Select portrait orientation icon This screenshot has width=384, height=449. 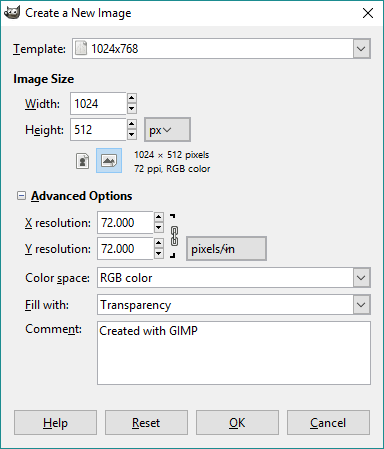[82, 161]
